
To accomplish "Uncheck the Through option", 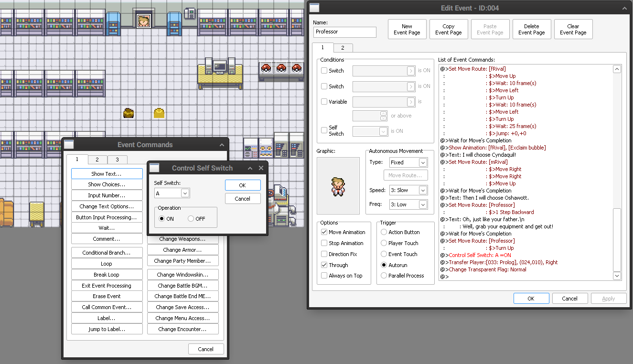I will [x=324, y=265].
